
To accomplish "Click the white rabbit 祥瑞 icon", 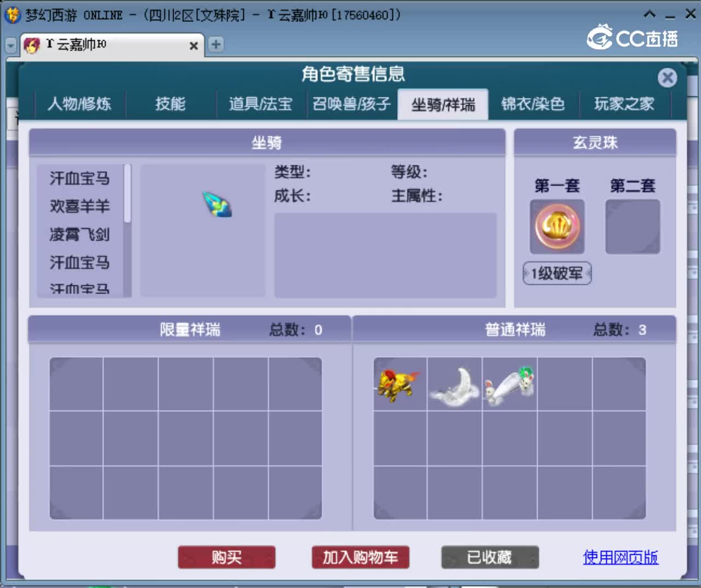I will pyautogui.click(x=510, y=385).
